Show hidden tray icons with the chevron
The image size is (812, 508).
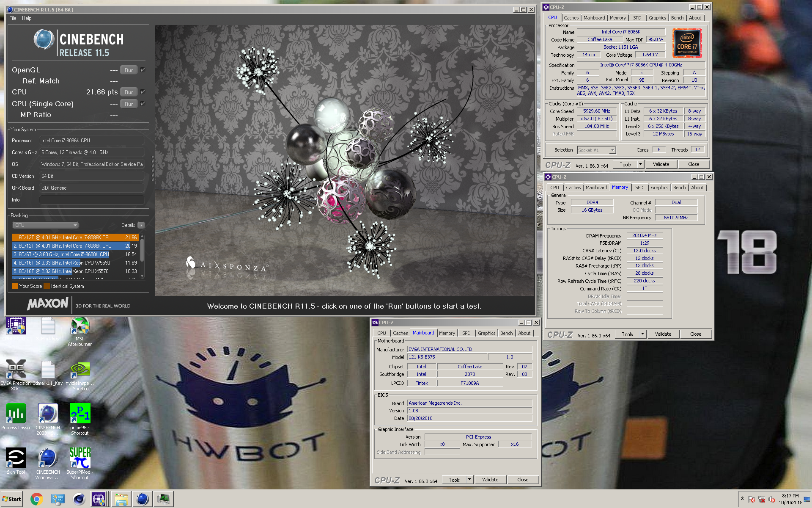pos(742,499)
